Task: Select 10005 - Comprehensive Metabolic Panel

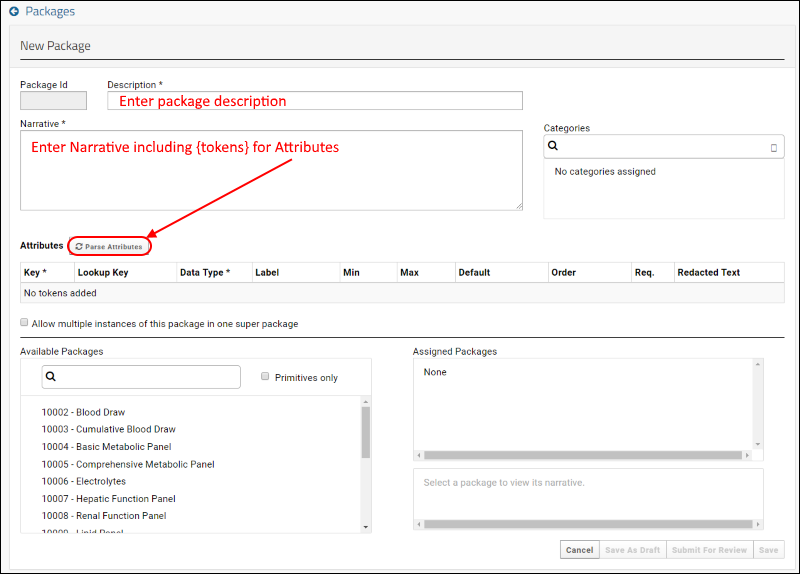Action: coord(128,464)
